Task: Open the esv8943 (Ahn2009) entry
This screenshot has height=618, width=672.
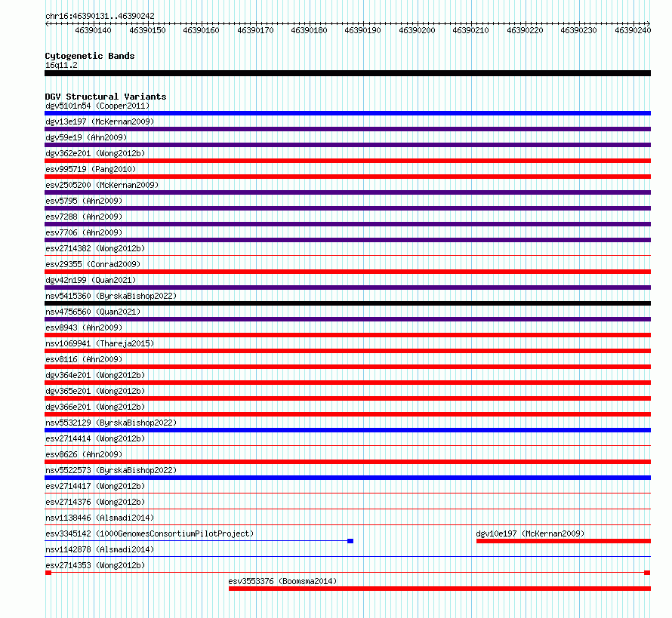Action: pos(84,327)
